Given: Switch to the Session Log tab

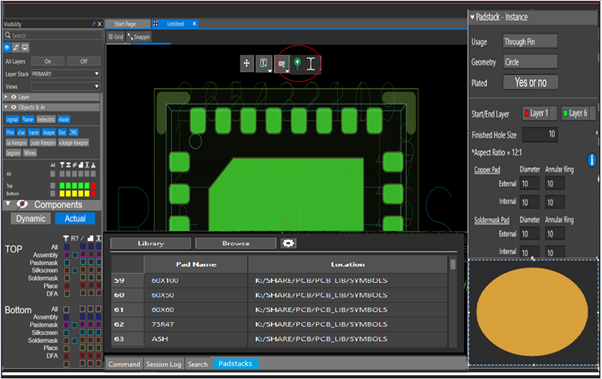Looking at the screenshot, I should (164, 364).
